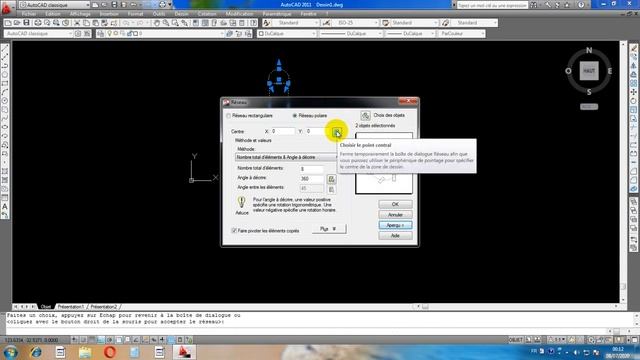Click the horizontal scrollbar beside layout tabs
Screen dimensions: 640x360
point(518,307)
